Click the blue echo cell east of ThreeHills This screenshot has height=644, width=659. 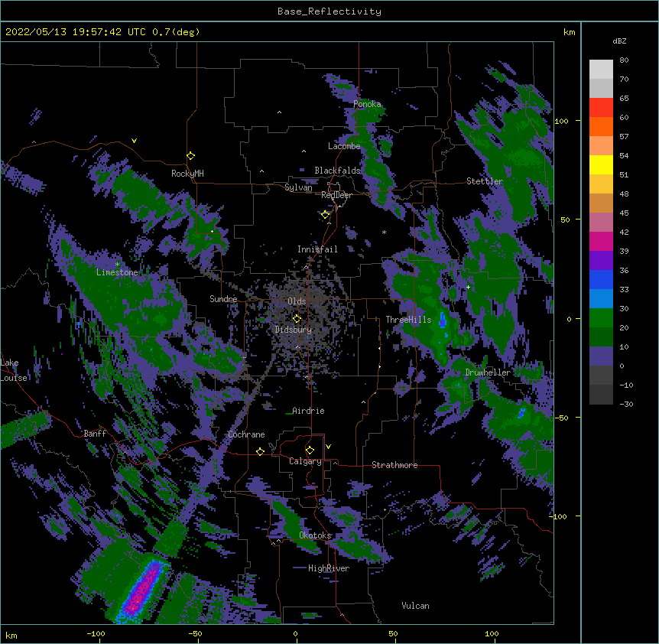[443, 320]
